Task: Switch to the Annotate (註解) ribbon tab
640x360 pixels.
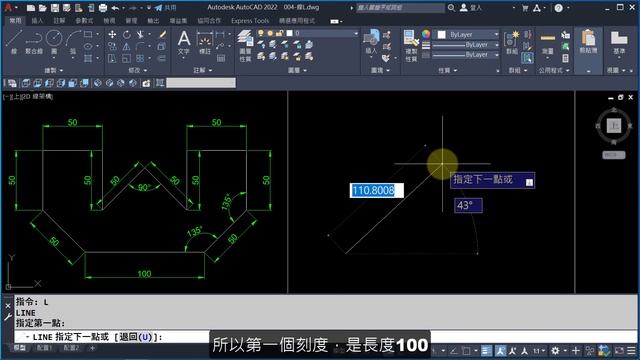Action: [59, 20]
